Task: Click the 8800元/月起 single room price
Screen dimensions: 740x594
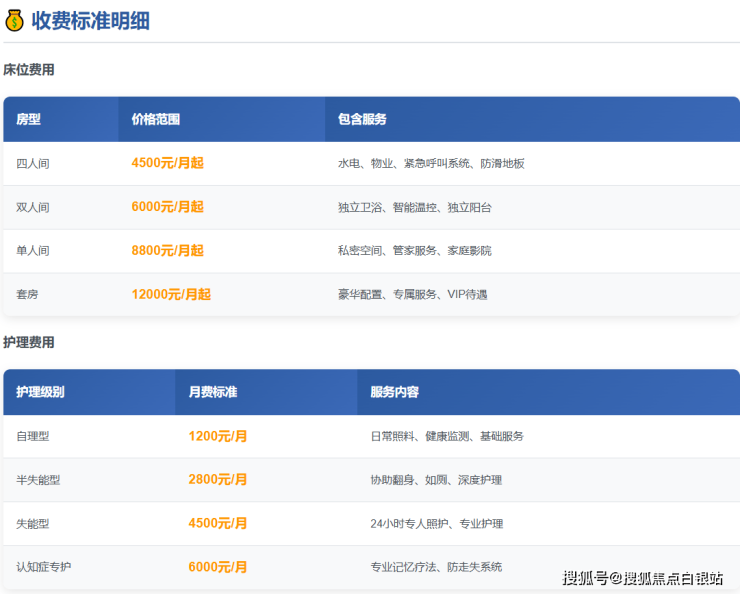Action: point(167,250)
